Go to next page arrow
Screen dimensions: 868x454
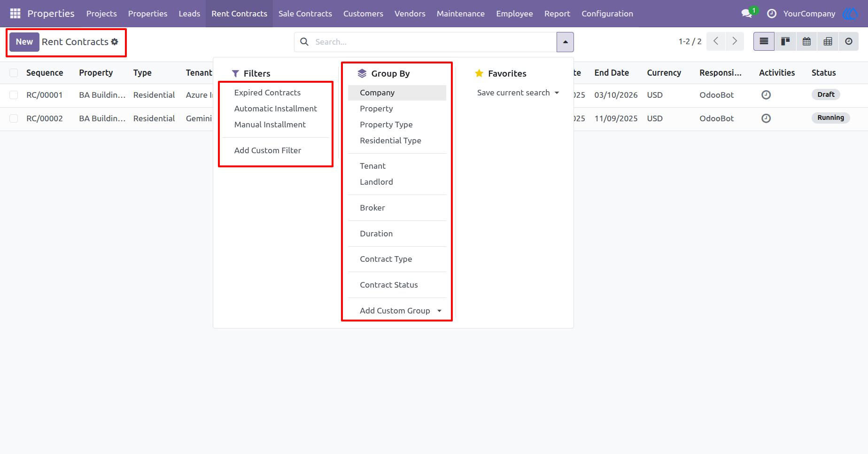pyautogui.click(x=735, y=41)
